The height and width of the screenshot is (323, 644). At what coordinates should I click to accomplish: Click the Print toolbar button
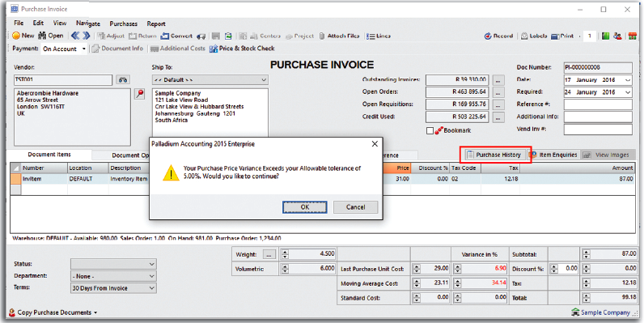point(562,36)
